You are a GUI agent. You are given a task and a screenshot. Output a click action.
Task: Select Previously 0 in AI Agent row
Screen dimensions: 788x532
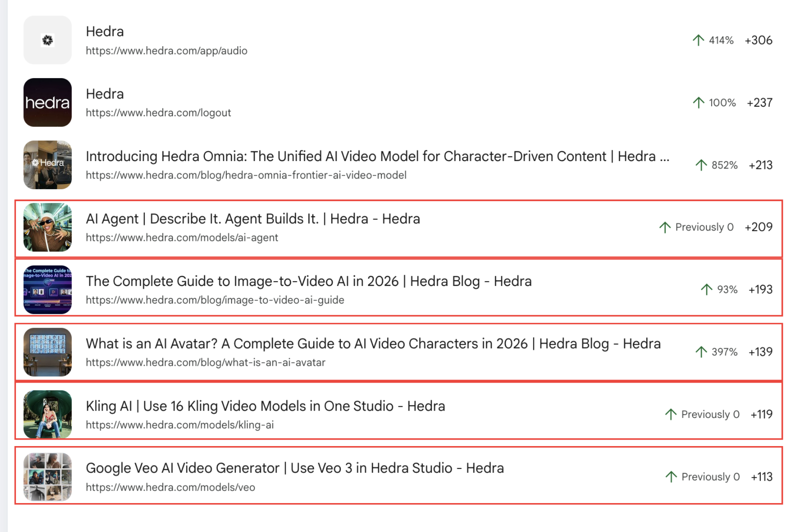(x=704, y=227)
